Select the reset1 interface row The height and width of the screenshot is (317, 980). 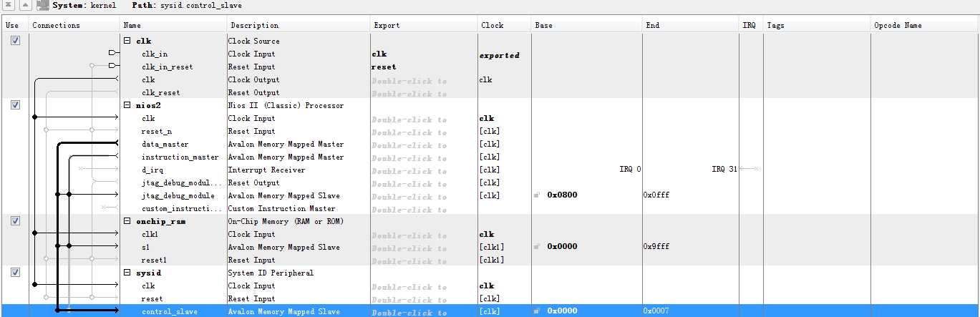(x=154, y=260)
